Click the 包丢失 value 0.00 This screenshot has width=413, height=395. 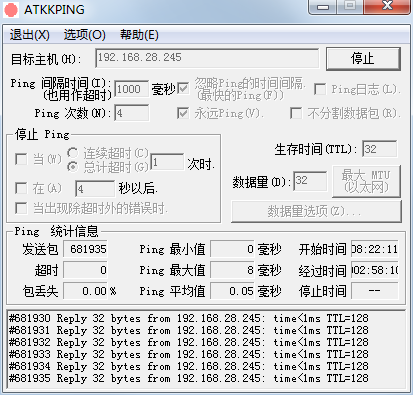pyautogui.click(x=85, y=291)
